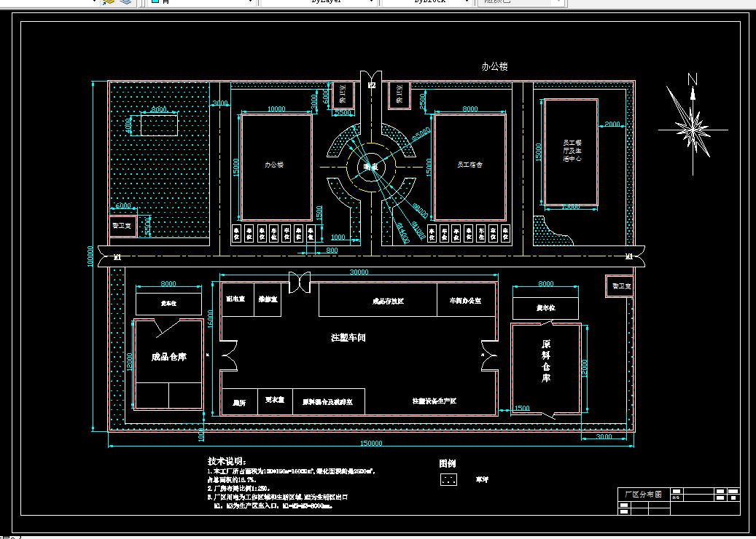
Task: Expand the plot style dropdown on the right
Action: click(558, 2)
